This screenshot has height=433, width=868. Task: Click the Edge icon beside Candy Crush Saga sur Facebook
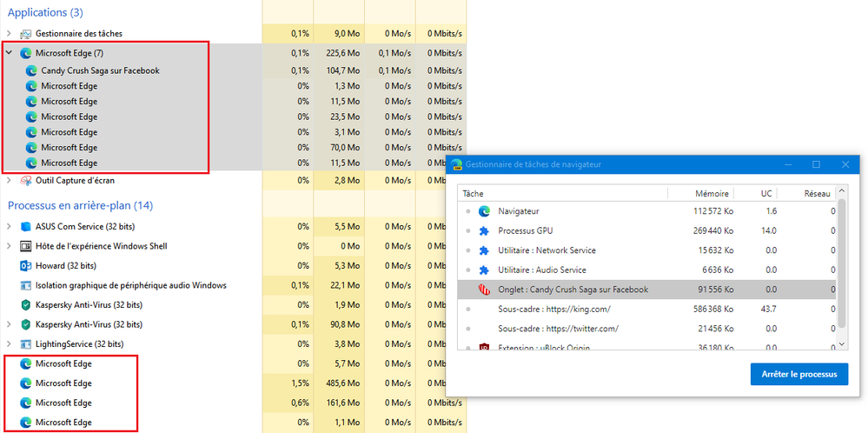(x=31, y=71)
